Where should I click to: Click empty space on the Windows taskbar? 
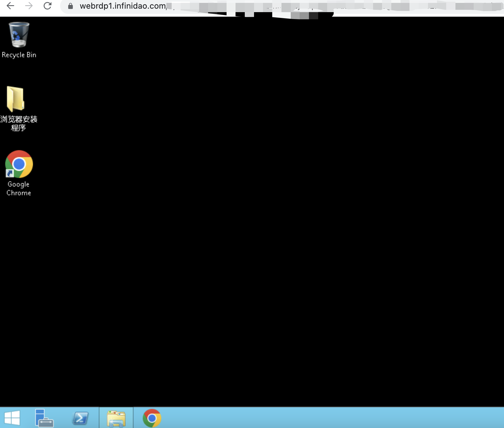[x=318, y=418]
